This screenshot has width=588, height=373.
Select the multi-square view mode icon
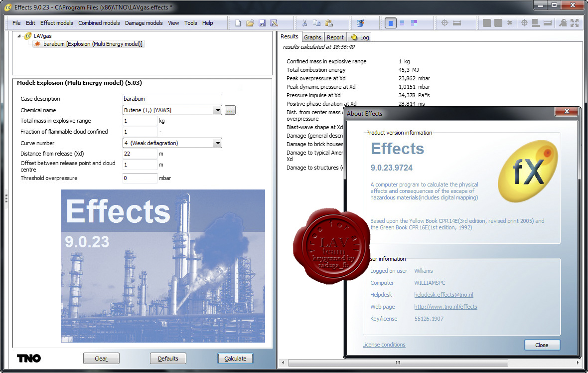[x=414, y=23]
